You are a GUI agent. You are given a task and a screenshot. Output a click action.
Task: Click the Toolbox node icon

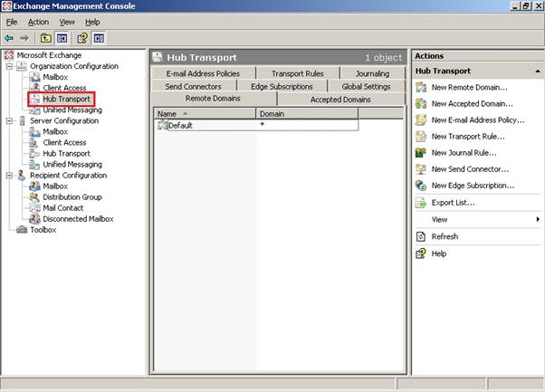(x=22, y=230)
